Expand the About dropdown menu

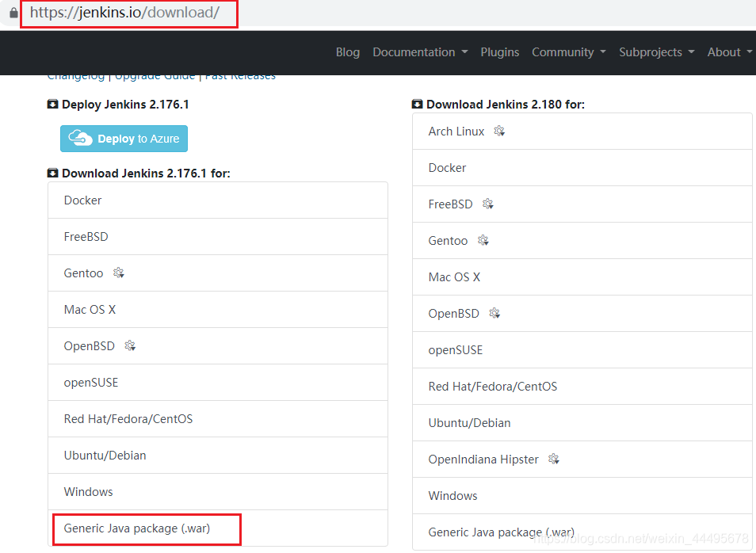pyautogui.click(x=730, y=52)
